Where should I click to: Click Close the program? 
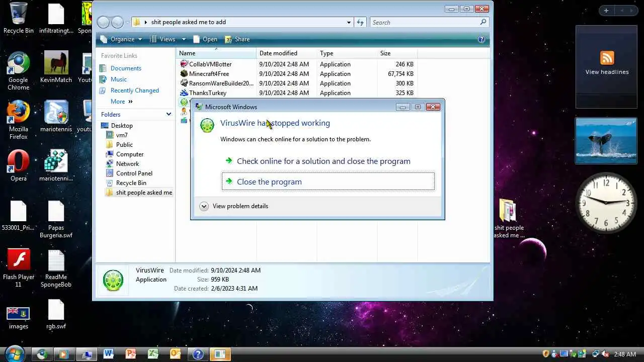coord(328,182)
